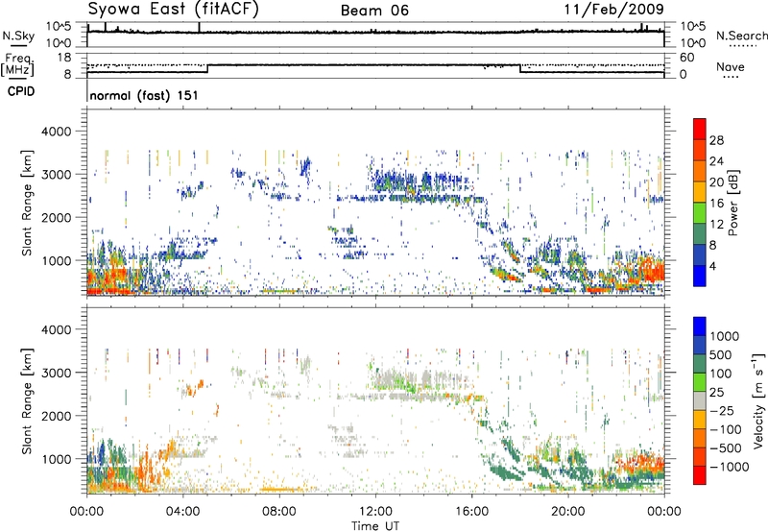Click the "CPID" row label

[21, 91]
